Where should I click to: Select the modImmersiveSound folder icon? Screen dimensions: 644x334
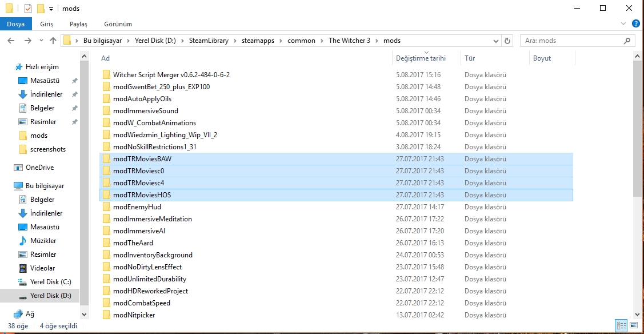click(106, 111)
